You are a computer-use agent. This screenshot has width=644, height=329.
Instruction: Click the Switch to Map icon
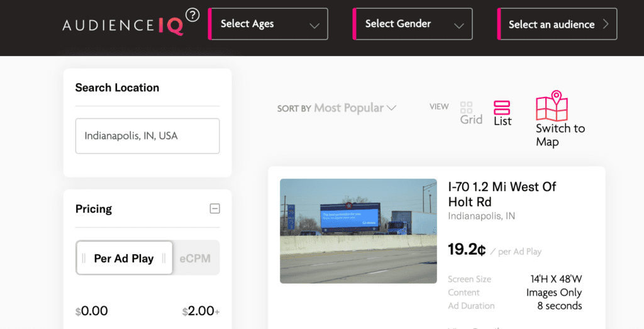pyautogui.click(x=552, y=106)
